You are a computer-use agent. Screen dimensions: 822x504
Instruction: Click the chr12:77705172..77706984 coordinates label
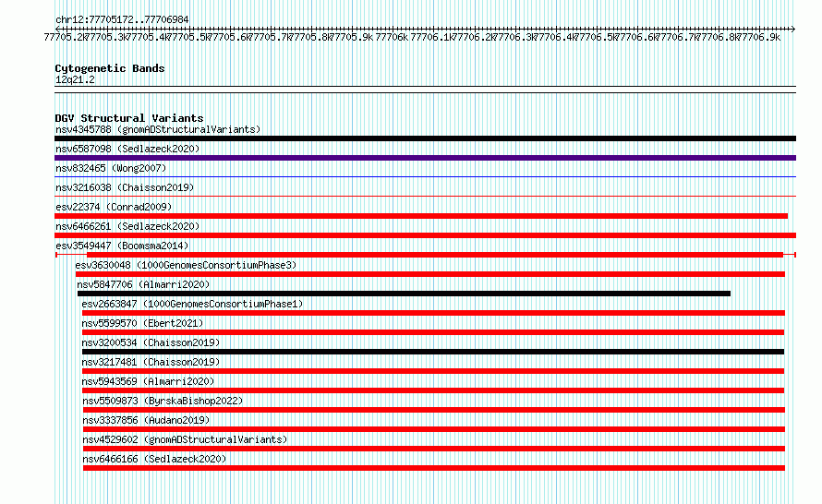[122, 19]
